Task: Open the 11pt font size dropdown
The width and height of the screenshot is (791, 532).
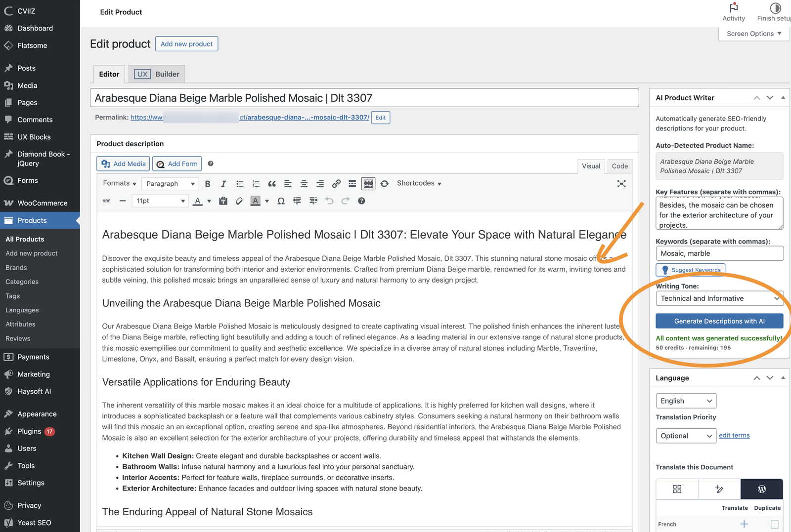Action: [x=160, y=201]
